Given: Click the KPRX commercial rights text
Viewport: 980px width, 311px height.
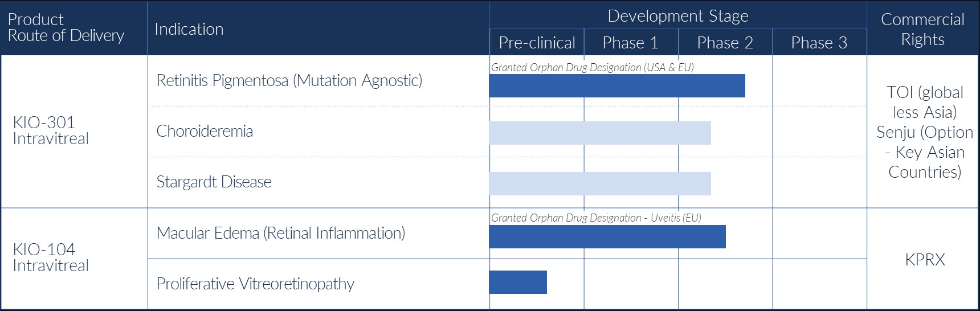Looking at the screenshot, I should click(924, 260).
